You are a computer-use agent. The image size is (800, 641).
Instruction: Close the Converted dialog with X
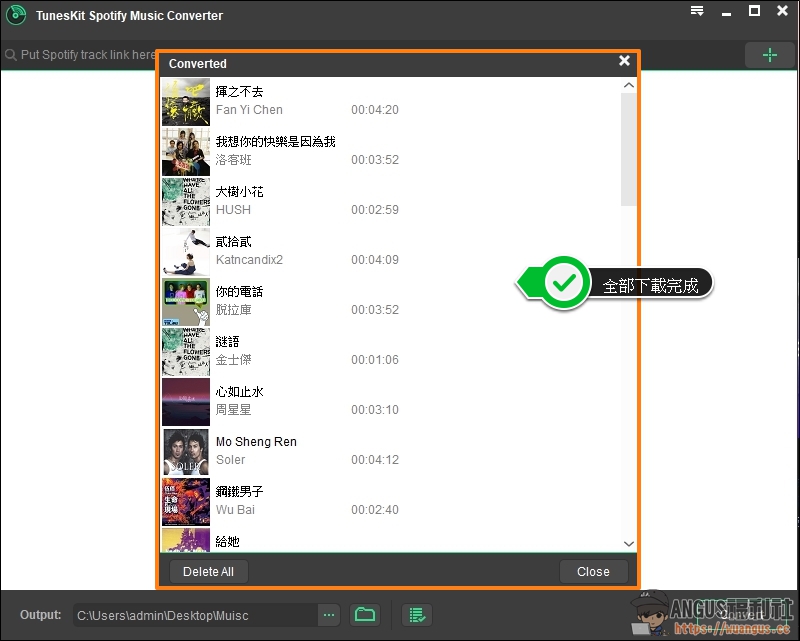(624, 61)
